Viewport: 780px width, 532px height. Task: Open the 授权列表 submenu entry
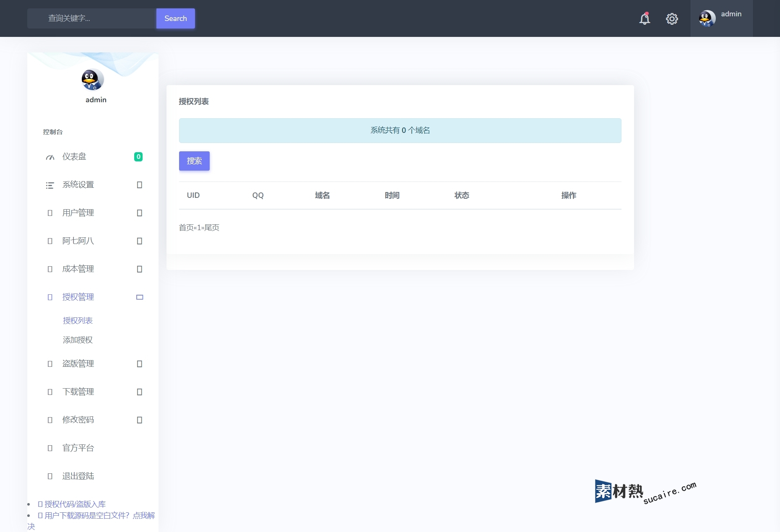pyautogui.click(x=78, y=321)
